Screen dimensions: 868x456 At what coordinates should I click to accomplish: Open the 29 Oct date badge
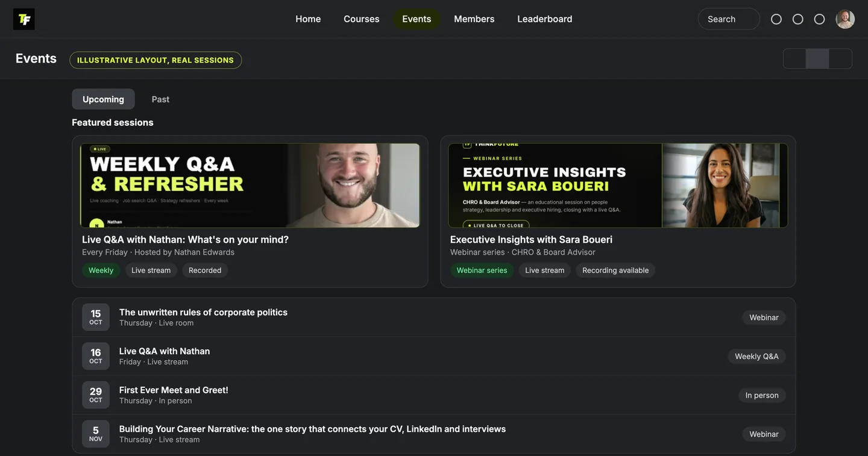point(96,395)
